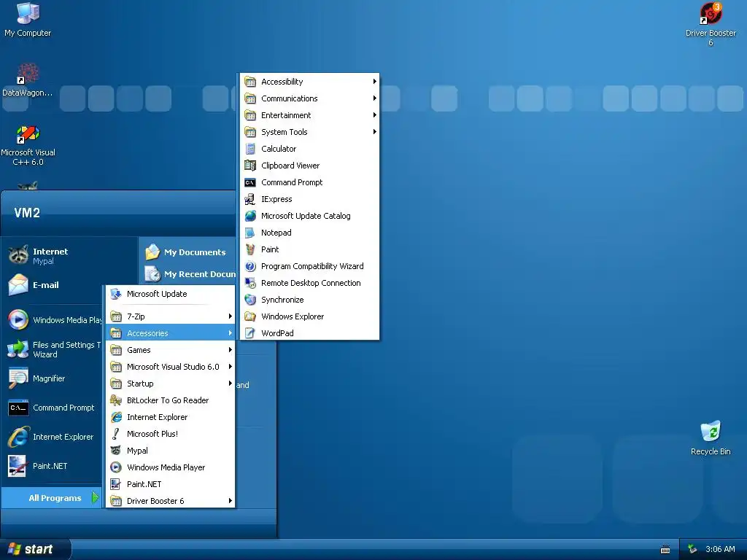
Task: Click the E-mail envelope icon
Action: coord(18,285)
